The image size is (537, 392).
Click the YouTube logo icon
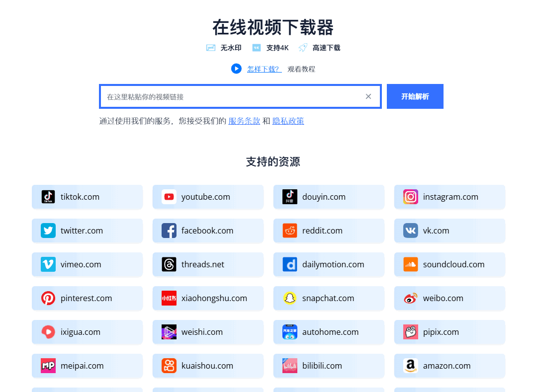[169, 197]
